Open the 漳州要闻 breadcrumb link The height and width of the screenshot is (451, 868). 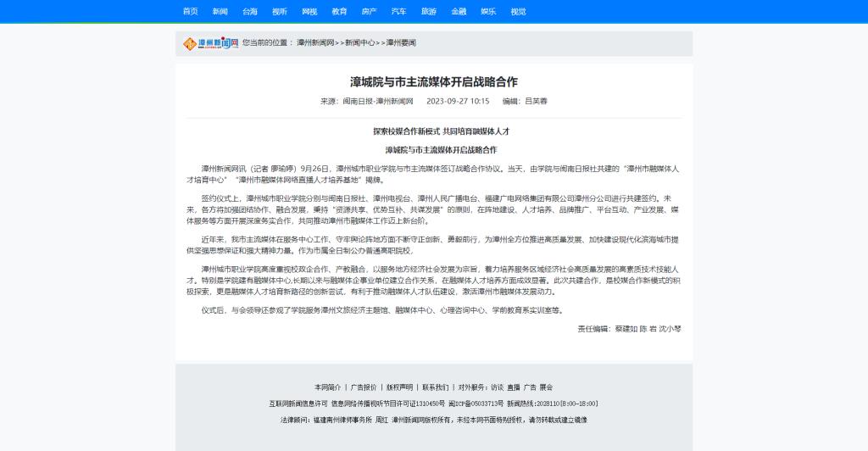pos(401,42)
